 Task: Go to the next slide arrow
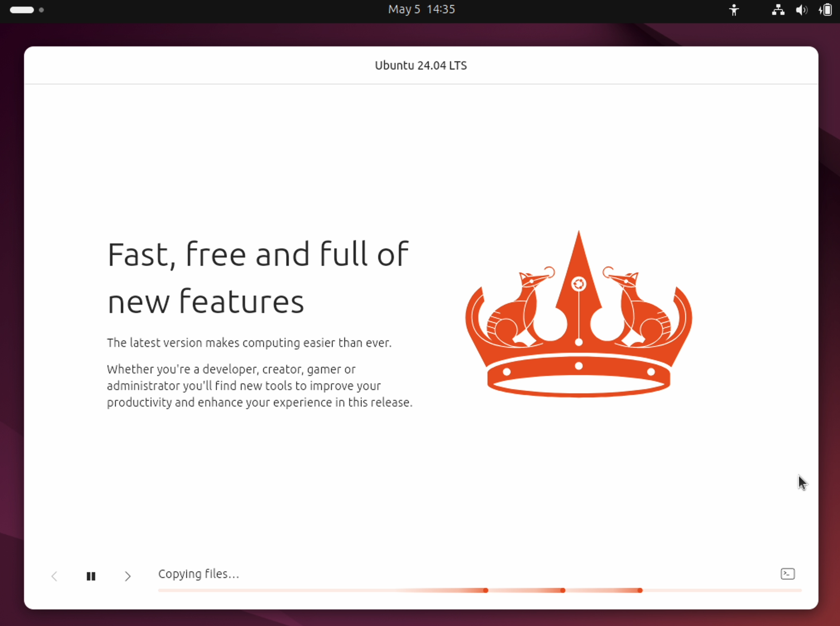click(x=127, y=576)
